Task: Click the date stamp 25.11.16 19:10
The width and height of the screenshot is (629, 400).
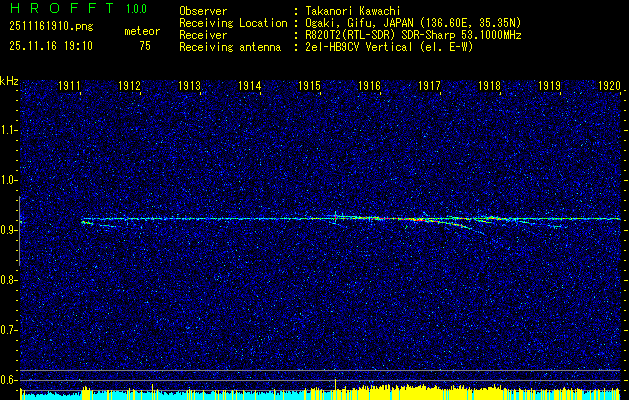Action: tap(50, 46)
